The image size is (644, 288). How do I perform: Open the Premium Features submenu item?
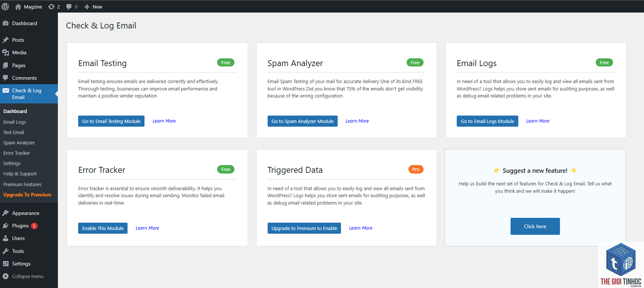[x=22, y=184]
